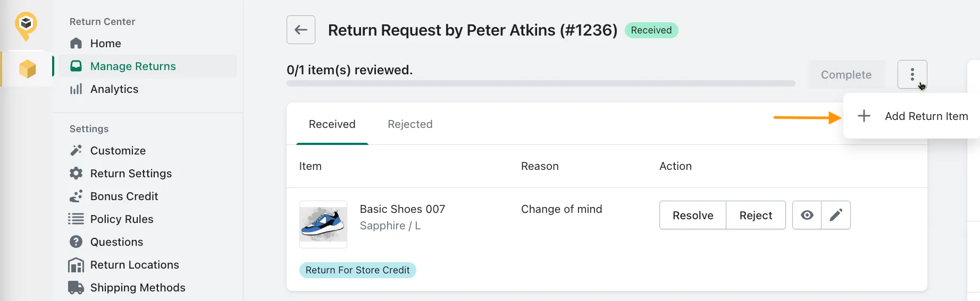This screenshot has width=980, height=301.
Task: Click the pencil edit icon
Action: tap(836, 215)
